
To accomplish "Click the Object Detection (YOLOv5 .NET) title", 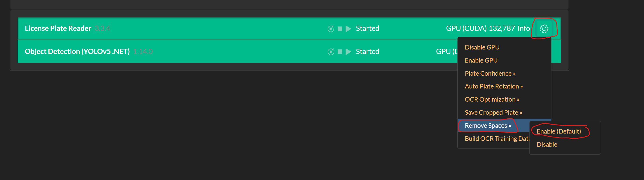I will click(x=77, y=51).
